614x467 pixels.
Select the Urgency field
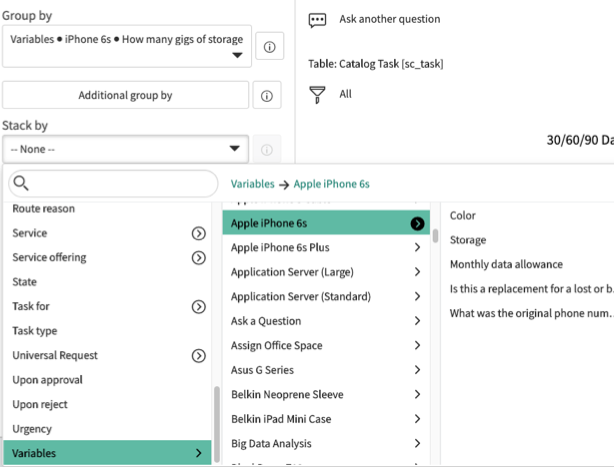click(107, 429)
